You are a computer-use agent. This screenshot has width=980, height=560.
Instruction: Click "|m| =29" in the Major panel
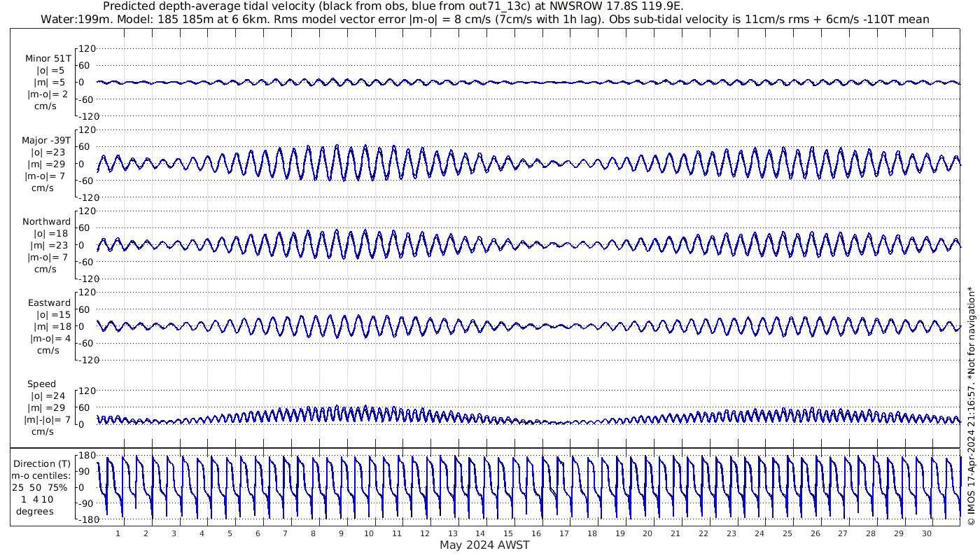pyautogui.click(x=48, y=164)
